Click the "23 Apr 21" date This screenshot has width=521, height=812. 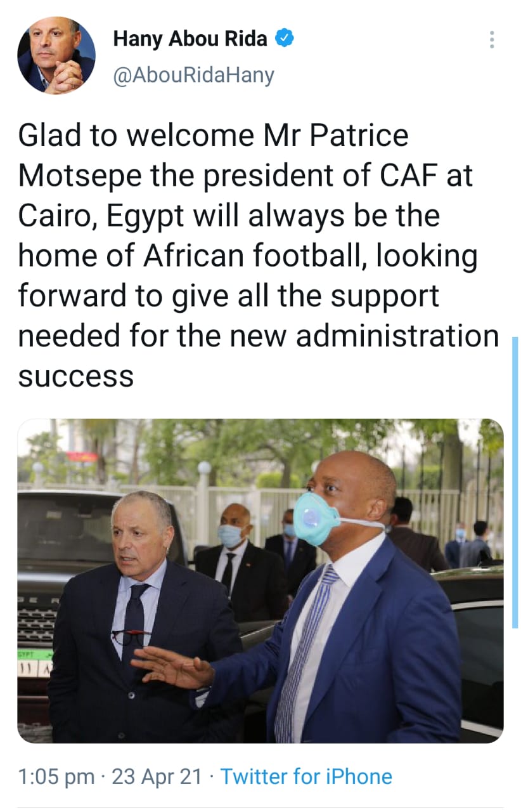tap(157, 776)
